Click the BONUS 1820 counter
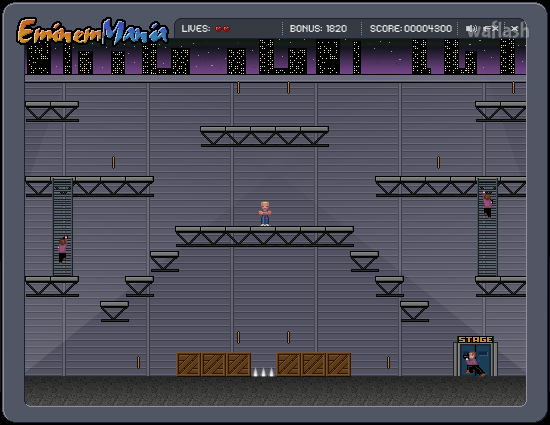Image resolution: width=550 pixels, height=425 pixels. tap(318, 29)
